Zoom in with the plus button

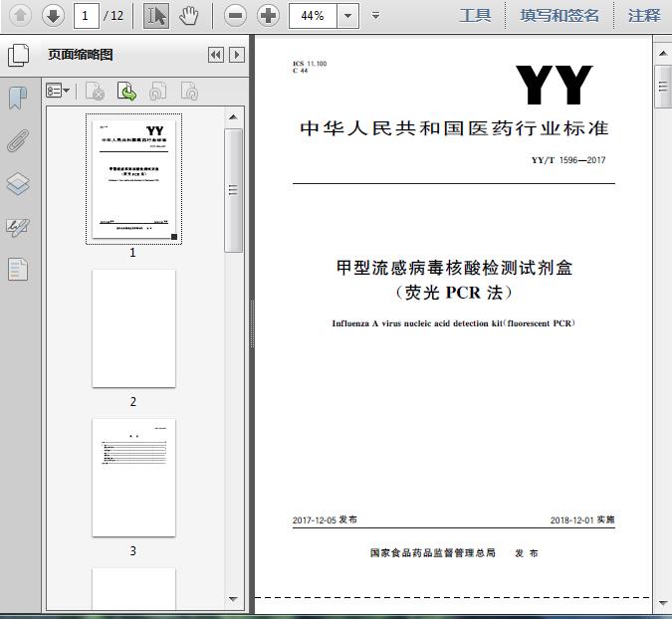click(x=268, y=15)
